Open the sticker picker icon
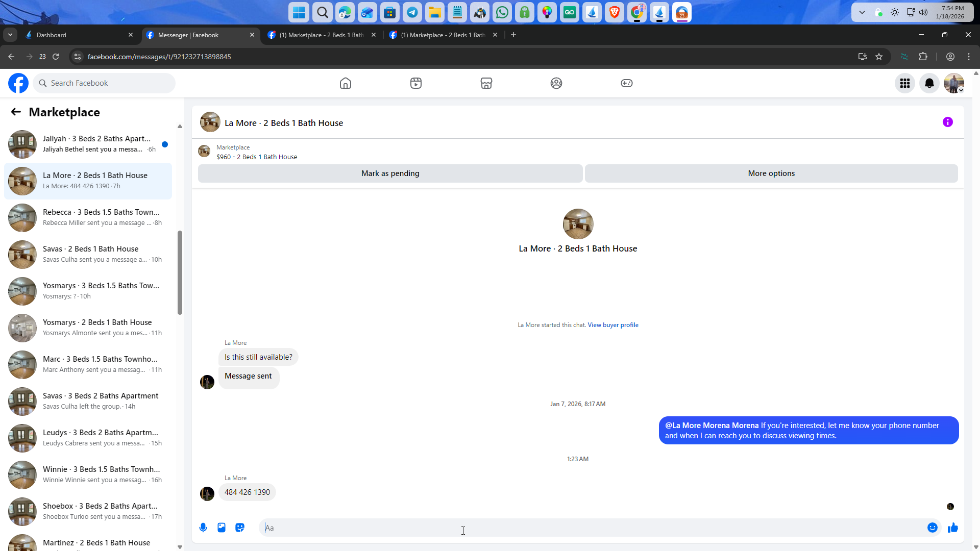 point(240,528)
